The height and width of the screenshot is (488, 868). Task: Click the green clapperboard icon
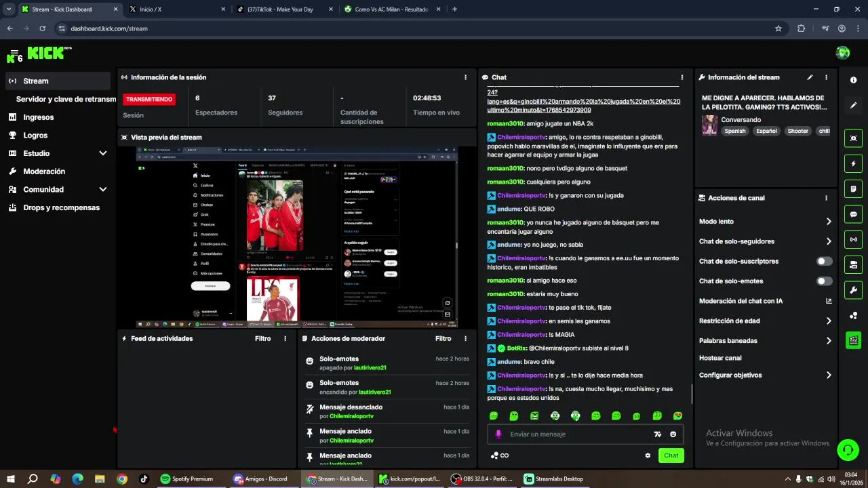click(853, 340)
